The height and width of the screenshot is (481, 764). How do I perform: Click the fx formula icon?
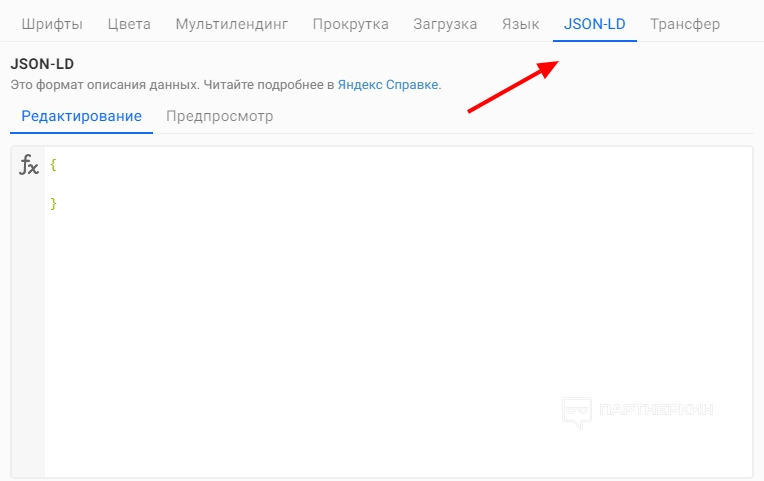[x=28, y=165]
